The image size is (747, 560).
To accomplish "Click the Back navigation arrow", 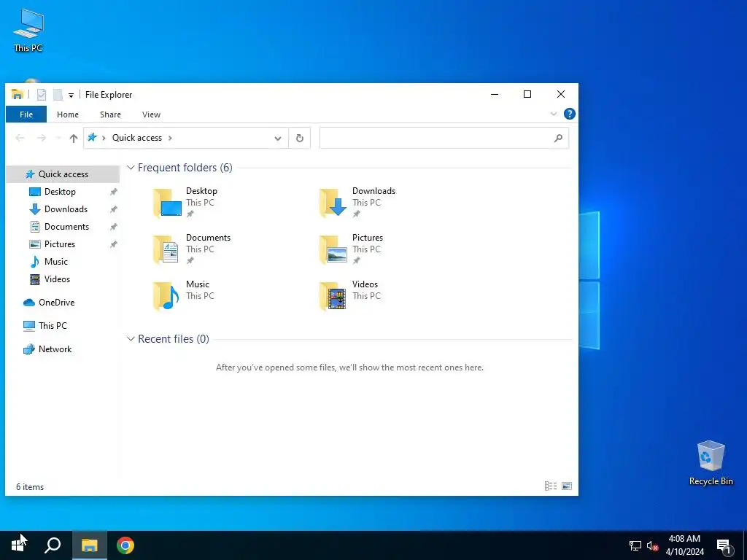I will (20, 138).
